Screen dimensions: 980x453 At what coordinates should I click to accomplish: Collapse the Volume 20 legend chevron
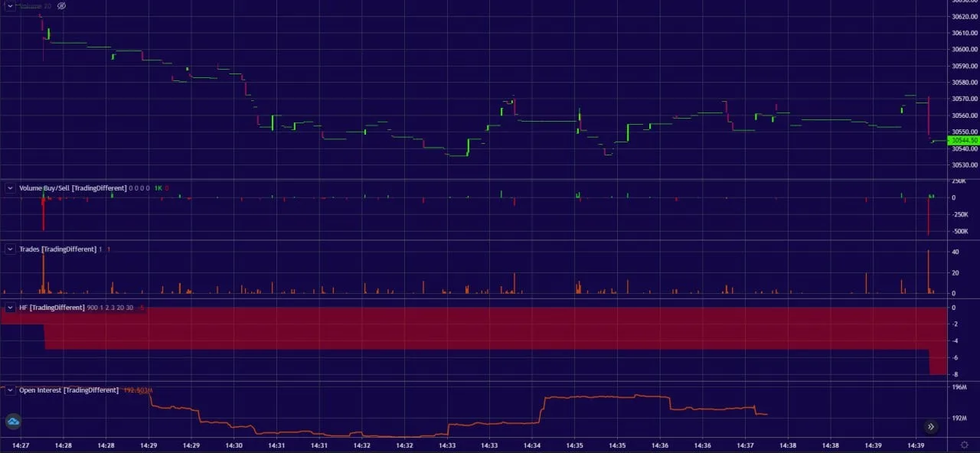[x=10, y=5]
